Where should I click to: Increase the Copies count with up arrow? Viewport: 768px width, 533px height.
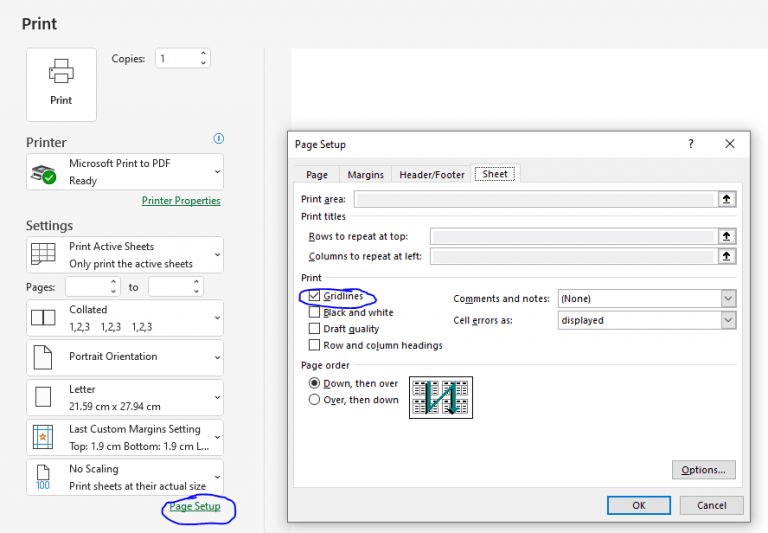(203, 53)
